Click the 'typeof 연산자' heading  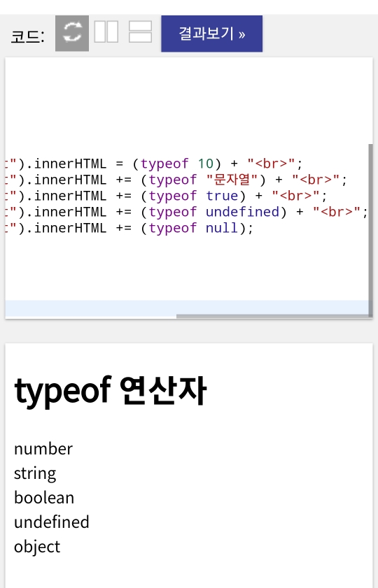tap(111, 390)
